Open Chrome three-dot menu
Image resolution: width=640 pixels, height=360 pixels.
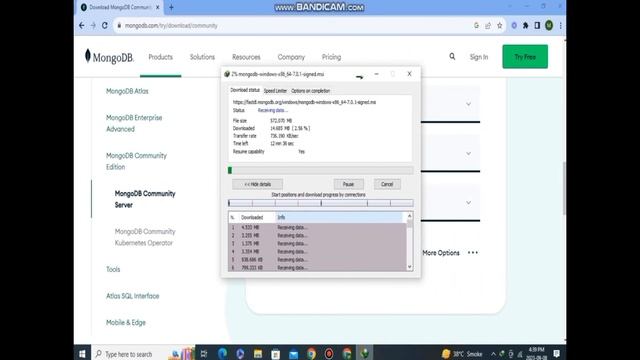point(561,25)
